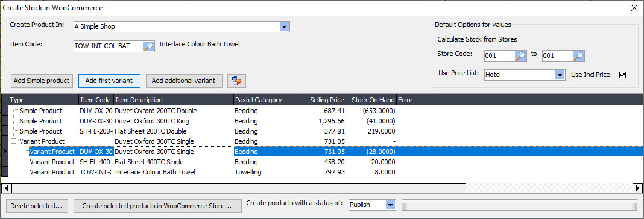Image resolution: width=644 pixels, height=219 pixels.
Task: Click selected row stock (28.0000) cell
Action: 371,152
